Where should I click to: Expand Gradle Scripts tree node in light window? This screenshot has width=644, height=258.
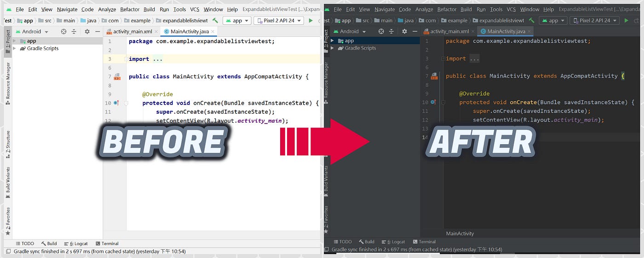click(x=15, y=48)
